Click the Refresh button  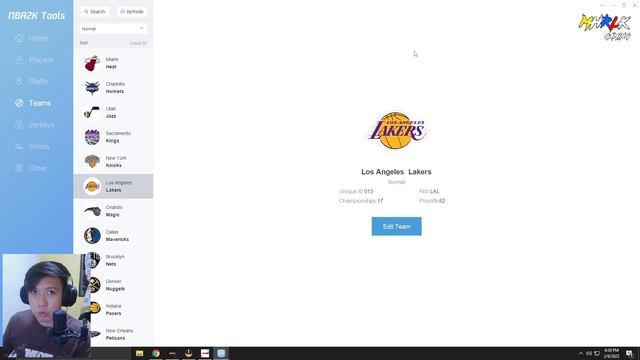pos(132,11)
